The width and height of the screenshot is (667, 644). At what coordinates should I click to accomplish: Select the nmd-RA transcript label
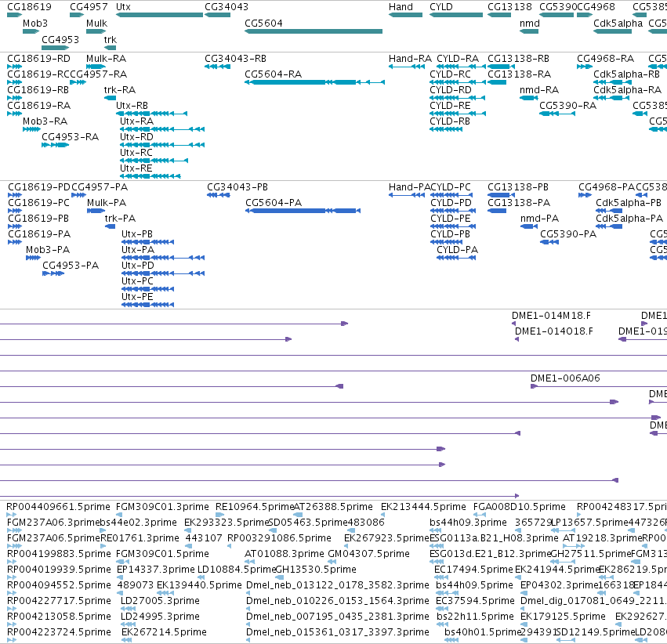pos(539,90)
